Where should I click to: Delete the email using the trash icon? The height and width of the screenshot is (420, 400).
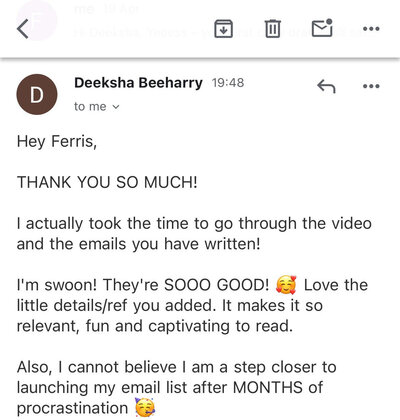[x=273, y=29]
